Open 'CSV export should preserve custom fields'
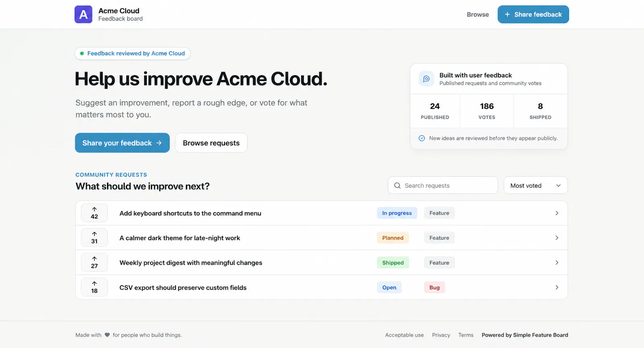Image resolution: width=644 pixels, height=348 pixels. [183, 287]
